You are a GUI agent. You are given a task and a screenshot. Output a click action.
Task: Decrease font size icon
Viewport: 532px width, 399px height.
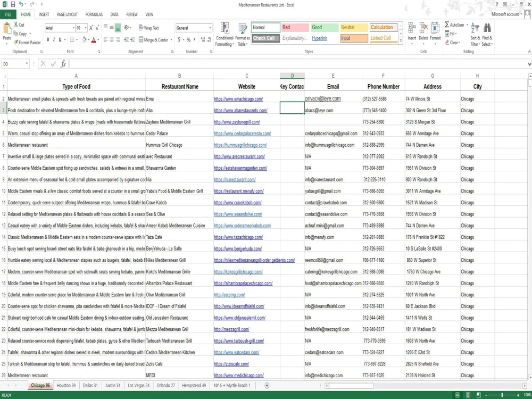pos(97,28)
